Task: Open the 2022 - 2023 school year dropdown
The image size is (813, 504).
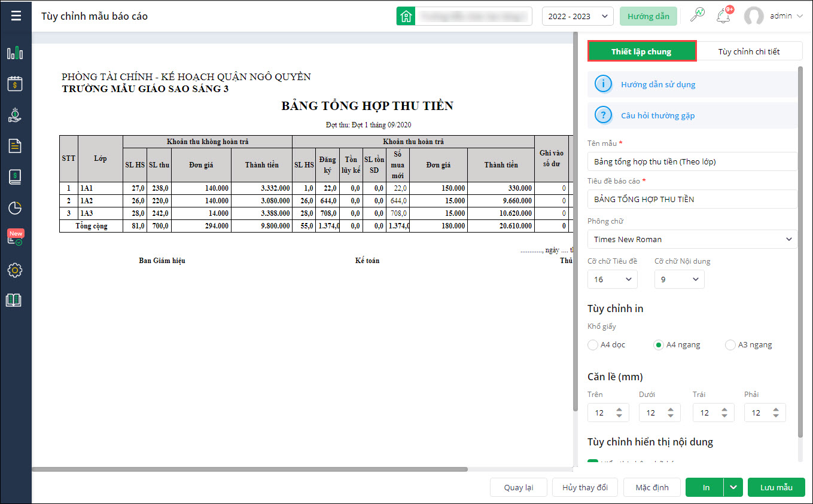Action: [x=577, y=16]
